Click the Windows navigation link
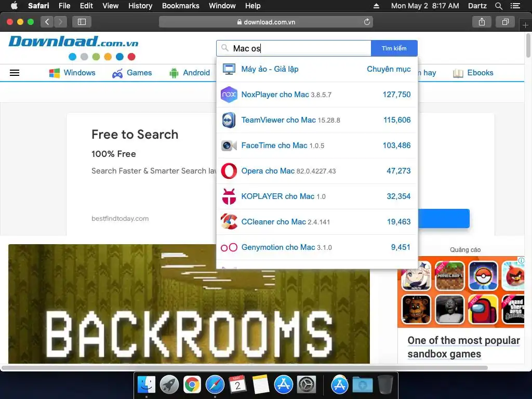The image size is (532, 399). tap(72, 73)
